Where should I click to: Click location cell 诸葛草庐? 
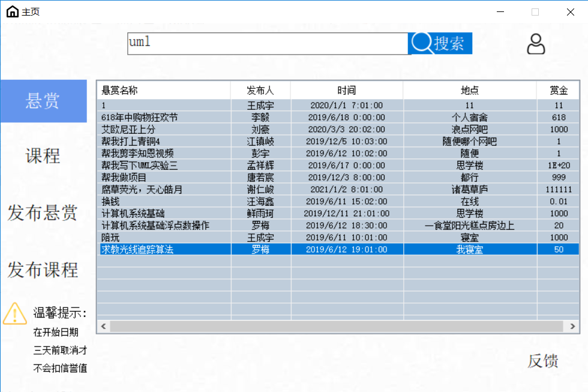point(470,190)
